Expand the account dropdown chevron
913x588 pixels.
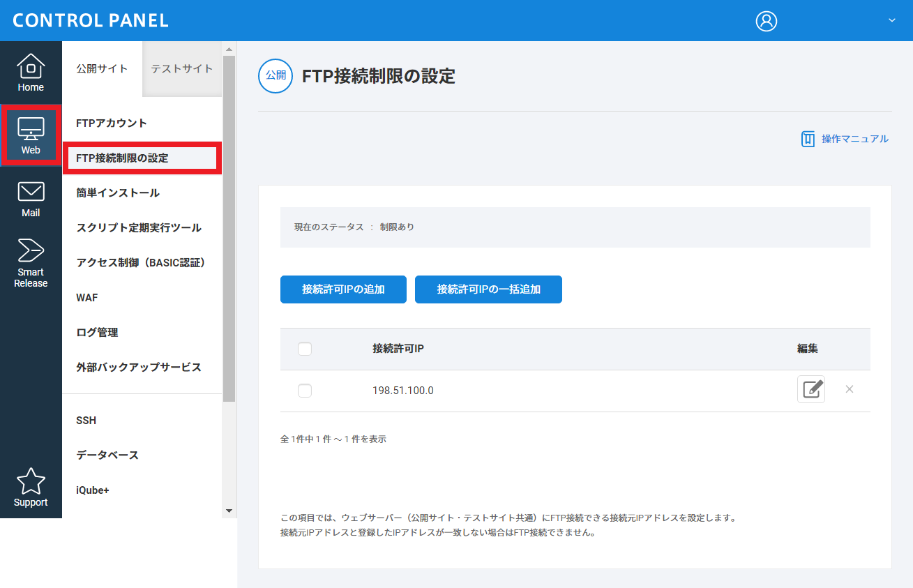[x=891, y=20]
